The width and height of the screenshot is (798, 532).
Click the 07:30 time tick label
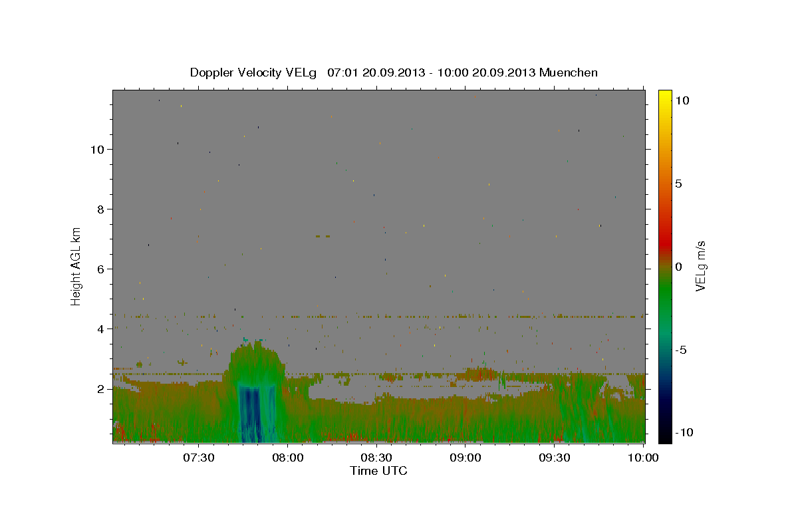(x=198, y=458)
